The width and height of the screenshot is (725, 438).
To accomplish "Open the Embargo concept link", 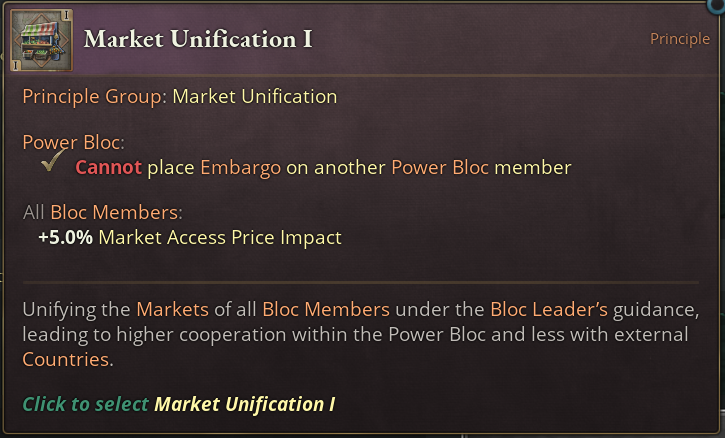I will click(240, 167).
